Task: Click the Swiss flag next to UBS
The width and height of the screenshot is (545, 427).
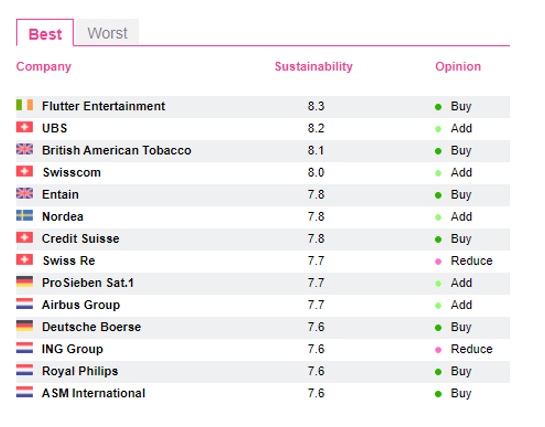Action: click(25, 127)
